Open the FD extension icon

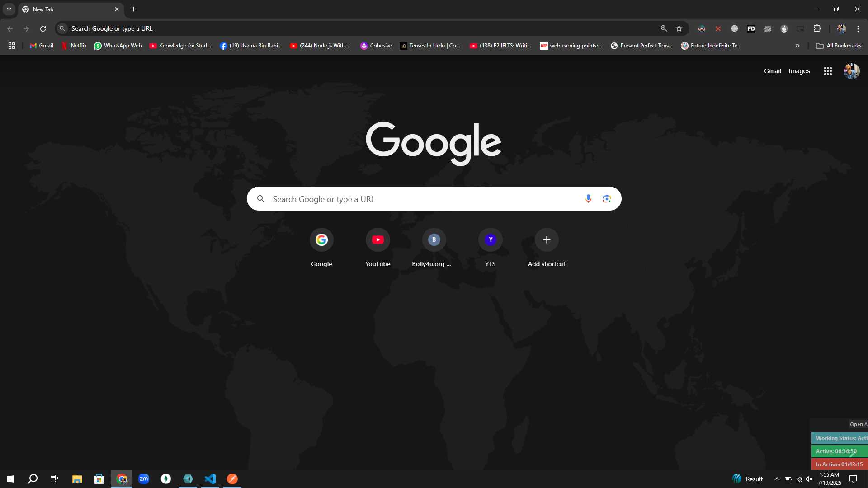tap(751, 28)
